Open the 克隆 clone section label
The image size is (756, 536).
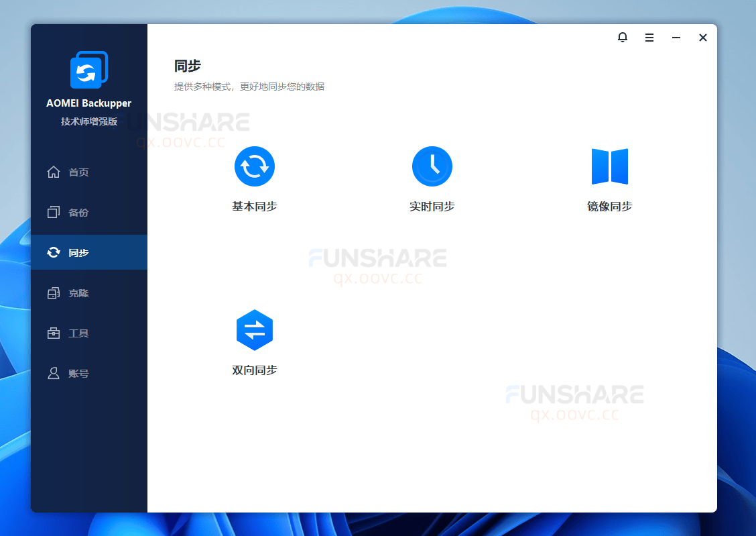click(x=78, y=293)
